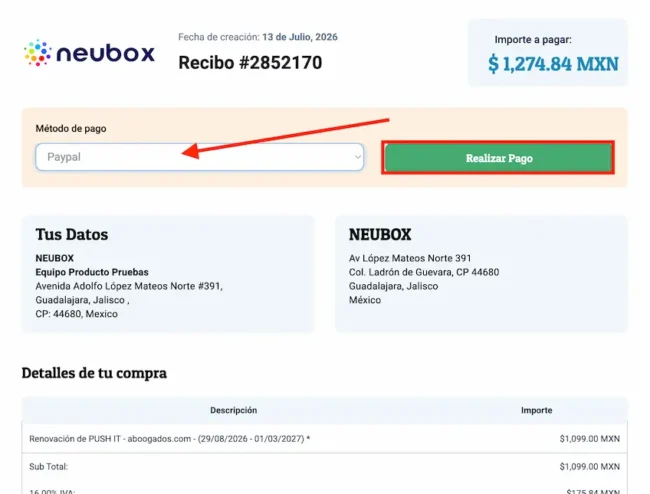Click the Tus Datos heading

point(72,235)
